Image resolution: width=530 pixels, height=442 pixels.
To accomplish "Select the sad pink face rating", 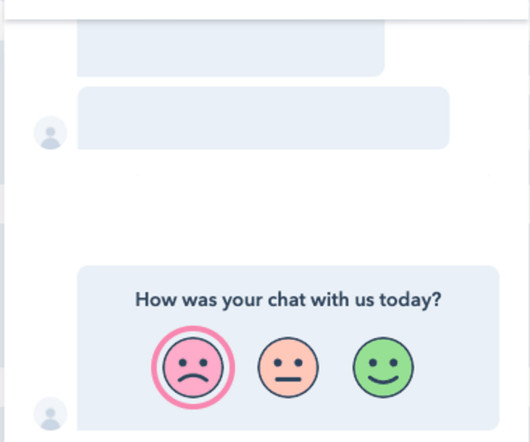I will coord(193,367).
